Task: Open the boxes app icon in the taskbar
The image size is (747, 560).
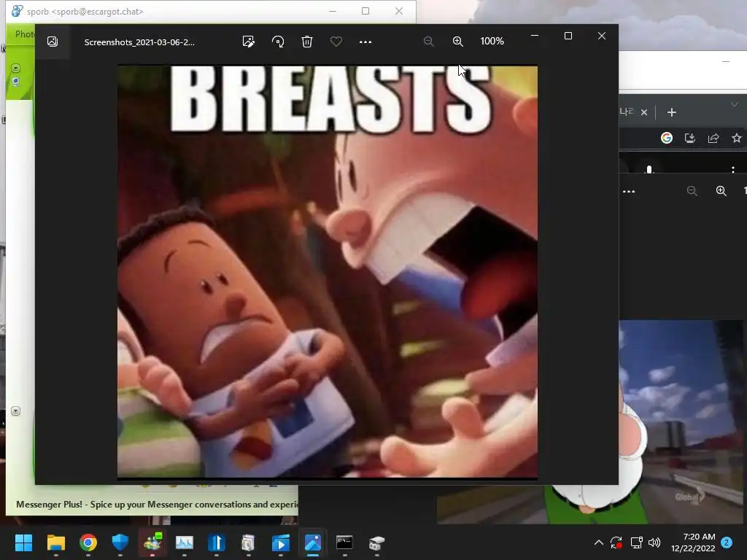Action: 376,542
